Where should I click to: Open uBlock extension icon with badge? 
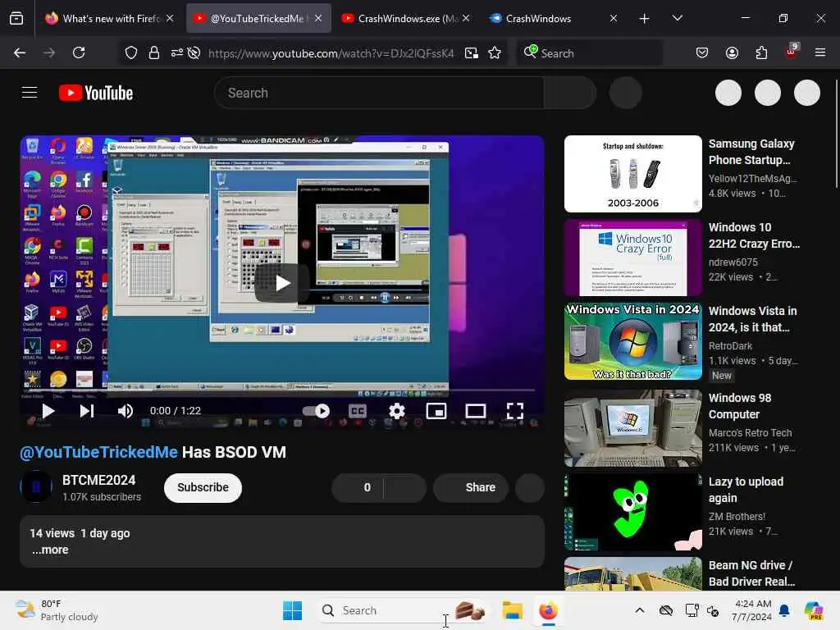[792, 52]
